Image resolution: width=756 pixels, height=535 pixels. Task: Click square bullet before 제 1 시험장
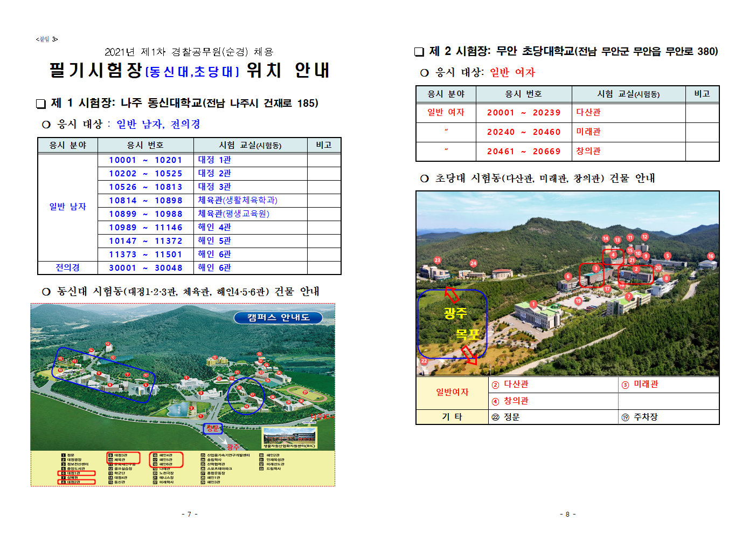click(x=41, y=104)
